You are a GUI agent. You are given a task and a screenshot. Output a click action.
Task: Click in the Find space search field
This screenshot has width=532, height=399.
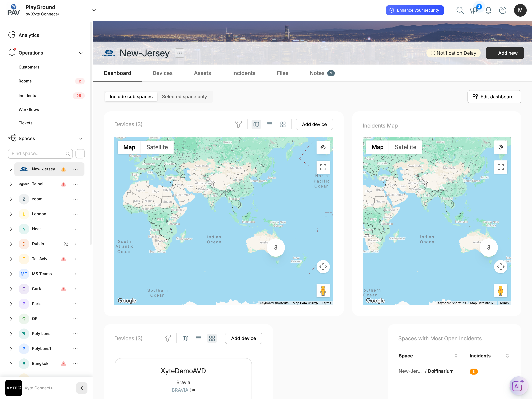40,154
